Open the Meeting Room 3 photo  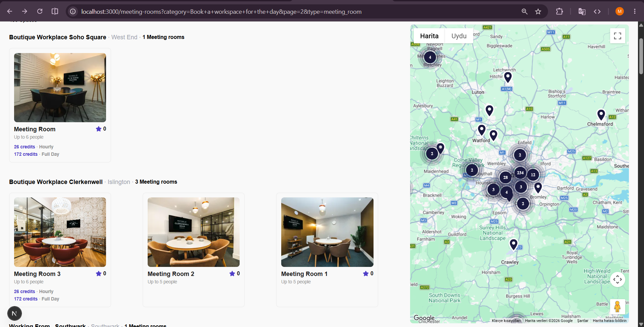(60, 232)
